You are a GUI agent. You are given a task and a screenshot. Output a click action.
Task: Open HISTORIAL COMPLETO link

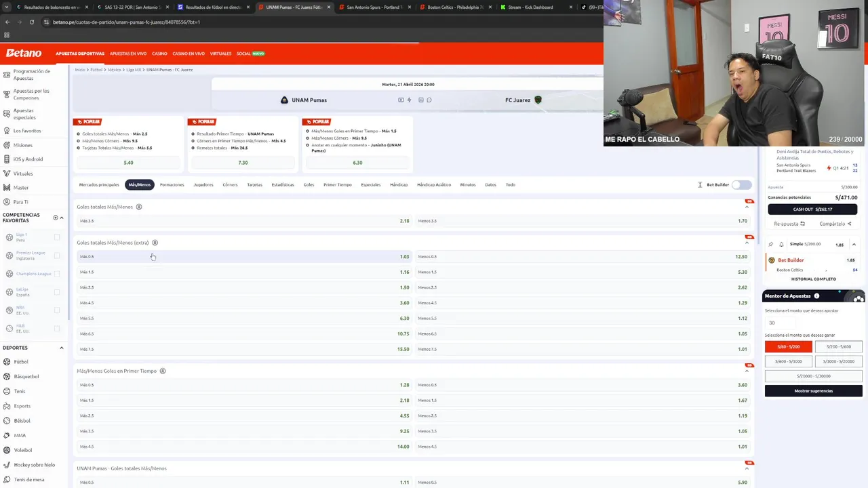[813, 279]
